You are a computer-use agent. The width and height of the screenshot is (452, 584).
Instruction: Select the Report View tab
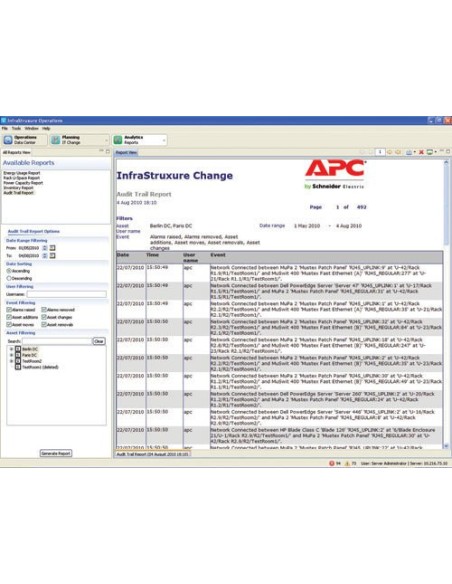tap(126, 152)
